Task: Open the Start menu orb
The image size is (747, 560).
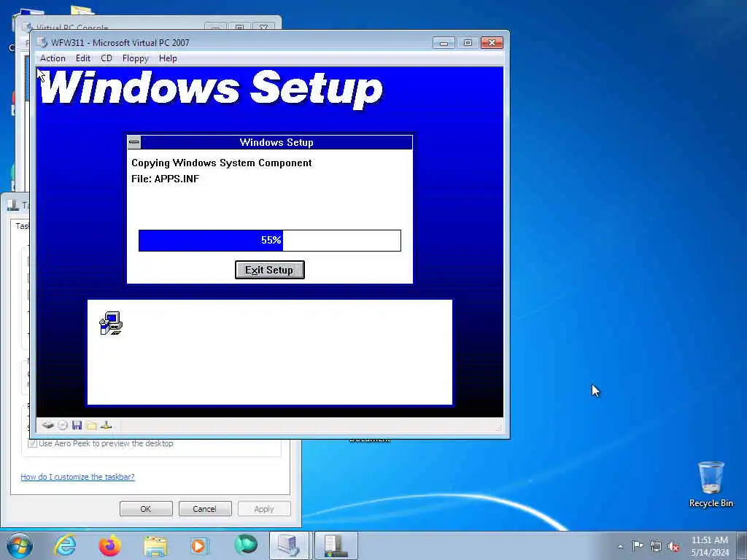Action: pos(20,545)
